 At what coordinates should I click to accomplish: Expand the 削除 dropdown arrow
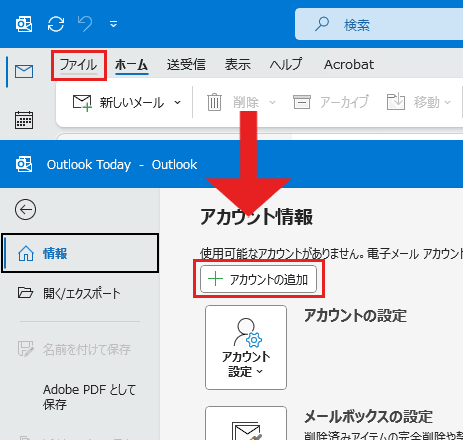[272, 102]
